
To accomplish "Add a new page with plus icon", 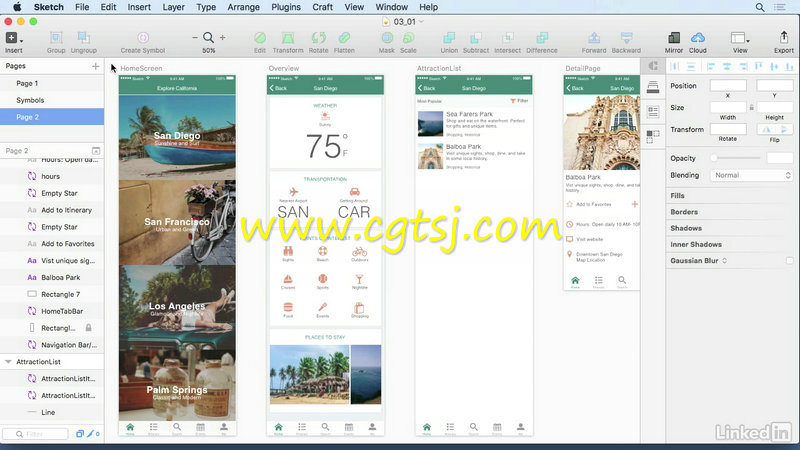I will click(95, 66).
